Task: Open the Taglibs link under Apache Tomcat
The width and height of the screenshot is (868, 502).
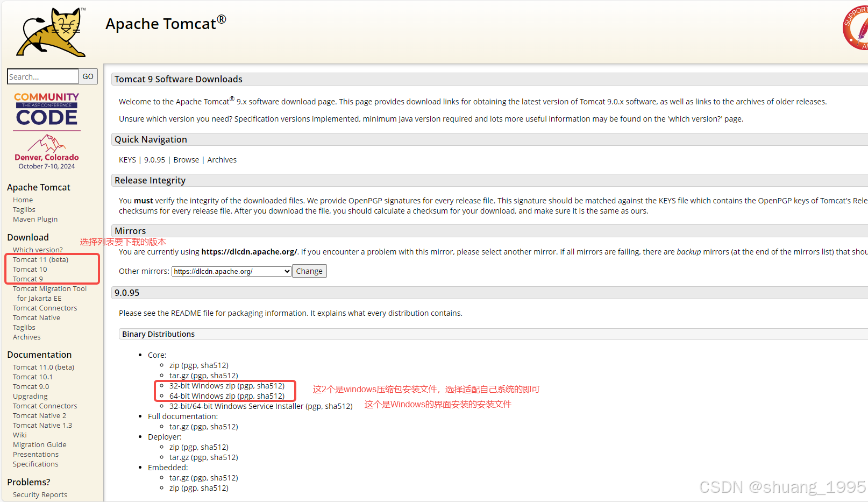Action: coord(24,209)
